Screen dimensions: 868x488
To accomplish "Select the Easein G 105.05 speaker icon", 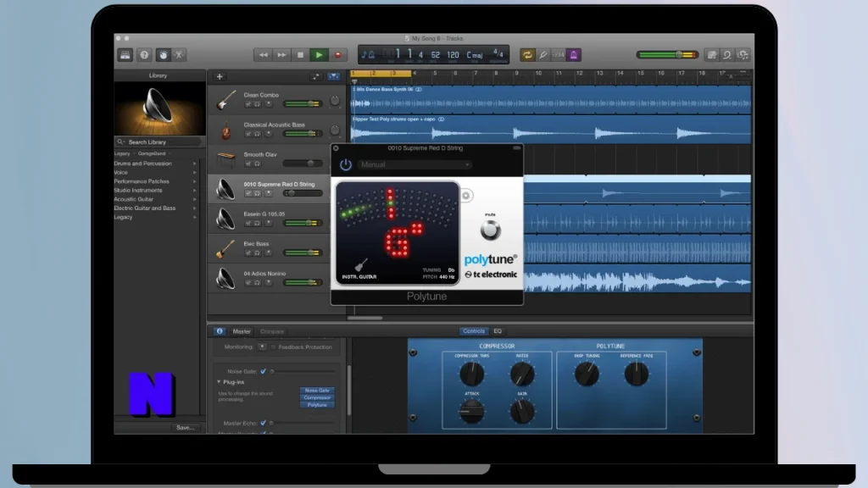I will pos(225,219).
